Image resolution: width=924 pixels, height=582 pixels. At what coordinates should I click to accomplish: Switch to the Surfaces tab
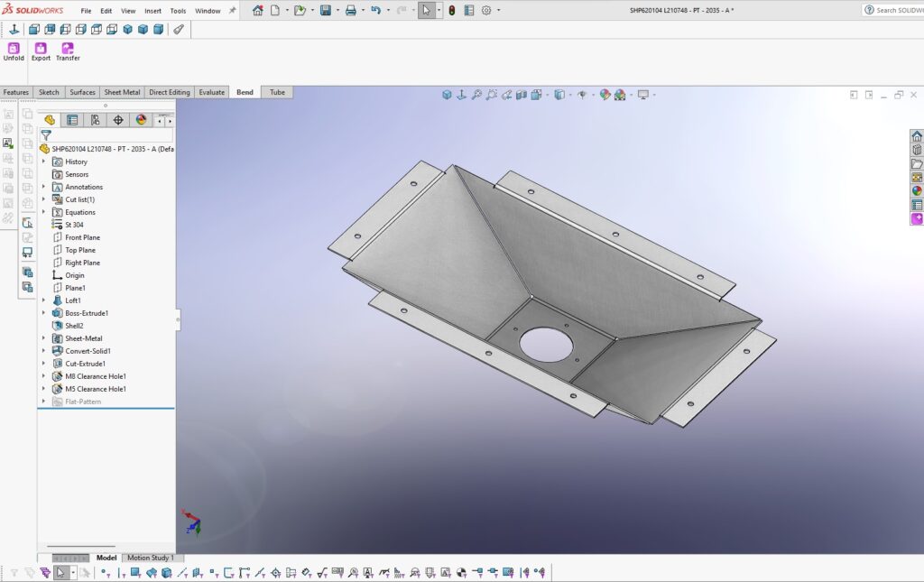point(82,92)
